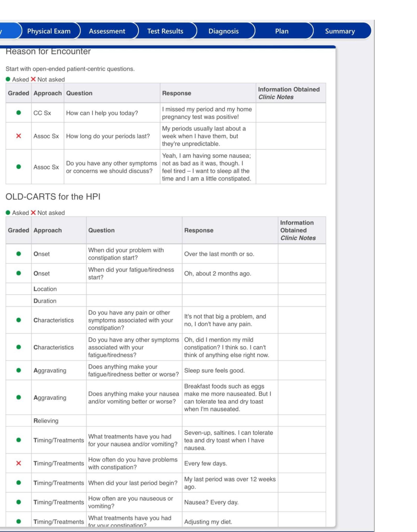Open the Test Results tab
417x532 pixels.
[x=165, y=31]
